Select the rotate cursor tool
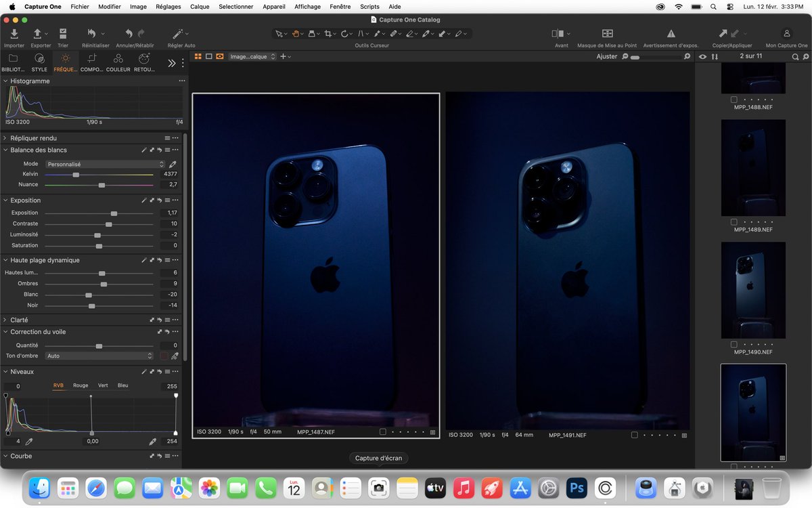The image size is (812, 508). click(344, 33)
